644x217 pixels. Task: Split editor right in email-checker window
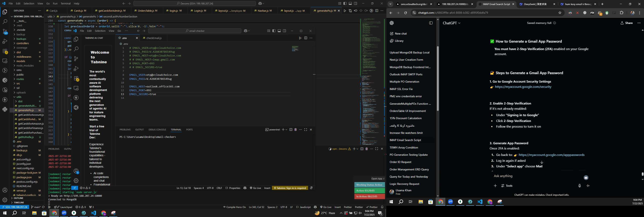pyautogui.click(x=305, y=38)
